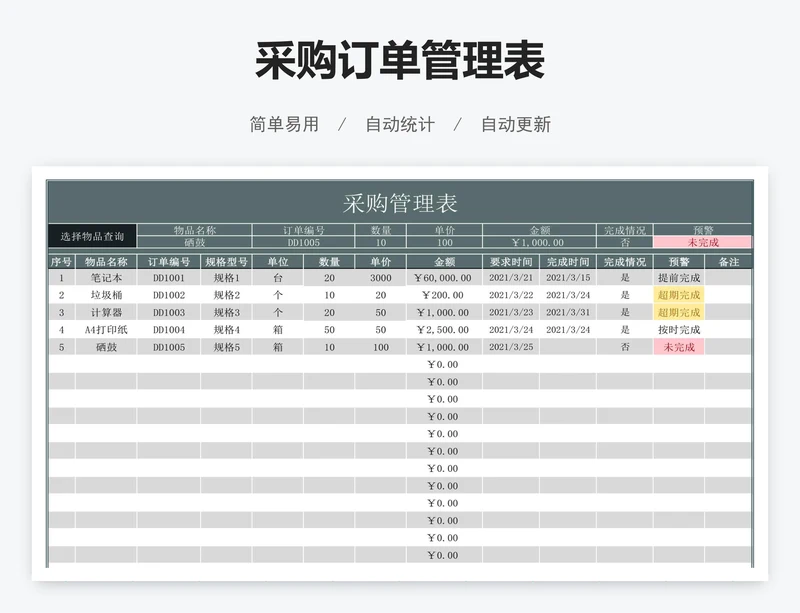
Task: Click the required date 2021/3/21
Action: click(511, 278)
